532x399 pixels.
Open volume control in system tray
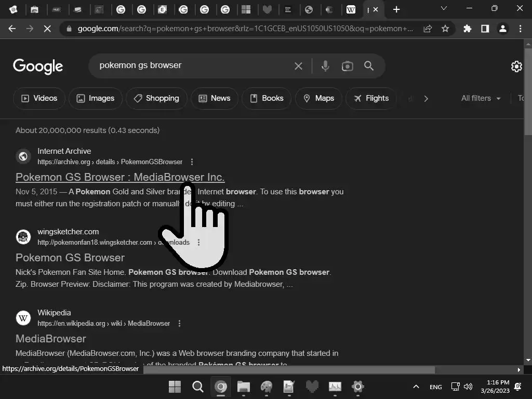pyautogui.click(x=468, y=387)
